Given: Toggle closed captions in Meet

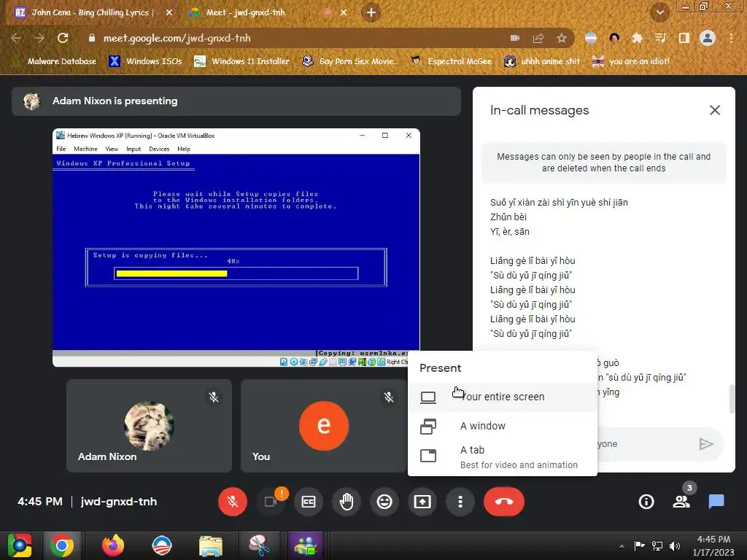Looking at the screenshot, I should pyautogui.click(x=309, y=502).
